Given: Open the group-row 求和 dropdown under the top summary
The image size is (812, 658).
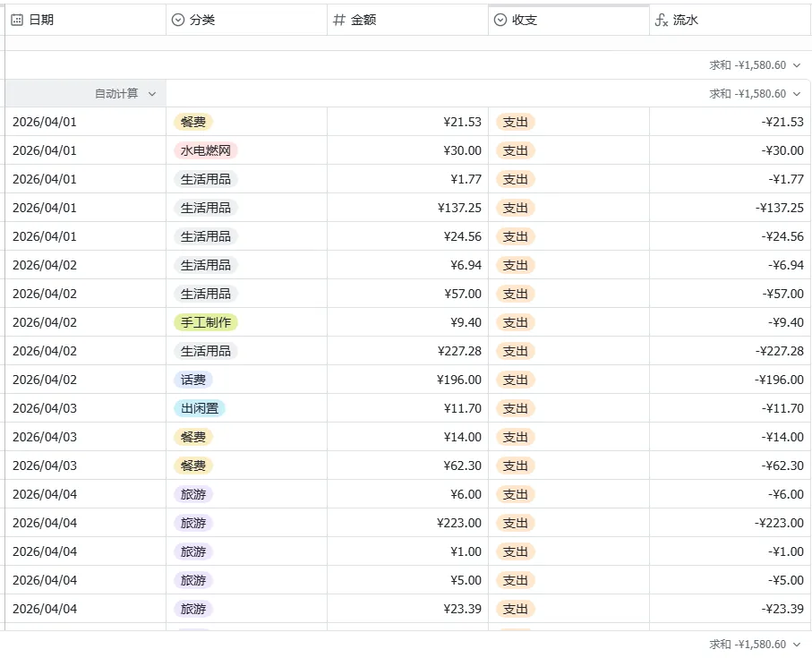Looking at the screenshot, I should tap(754, 93).
